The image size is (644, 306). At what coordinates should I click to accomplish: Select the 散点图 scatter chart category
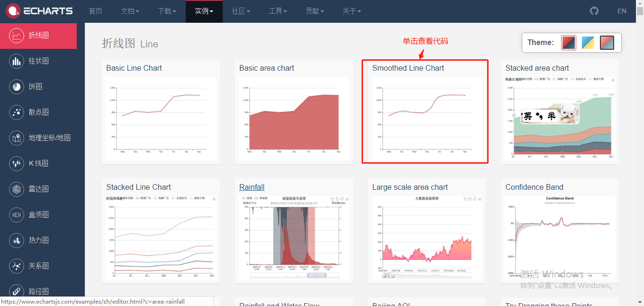click(38, 112)
